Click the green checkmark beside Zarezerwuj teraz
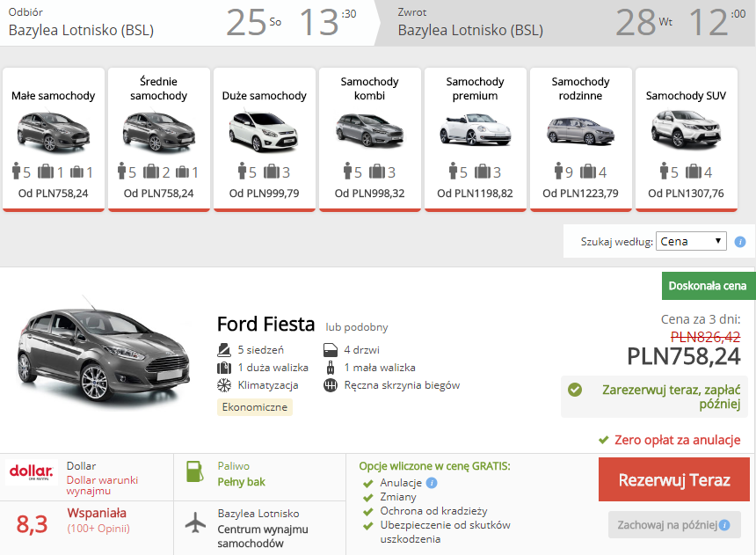 click(x=575, y=390)
